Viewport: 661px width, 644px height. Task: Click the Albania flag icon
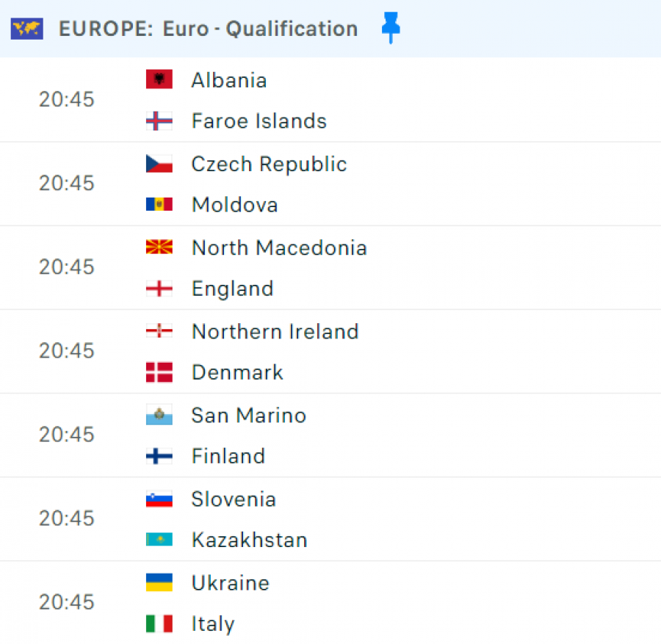point(159,79)
